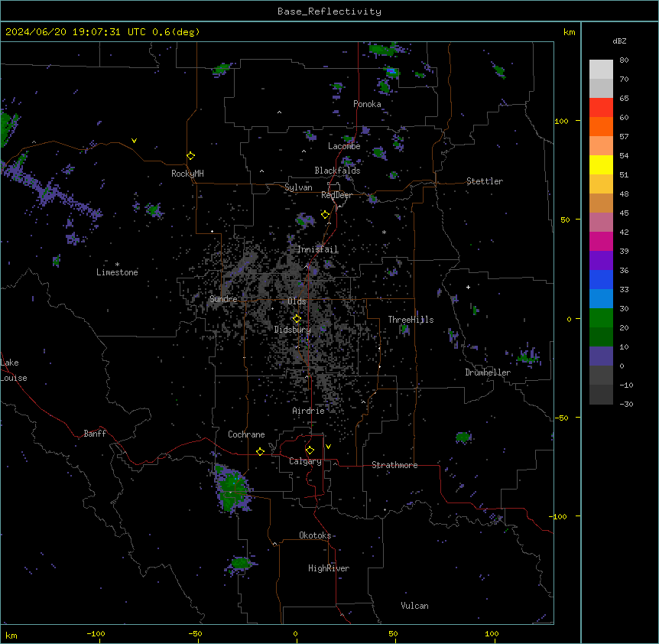Screen dimensions: 659x644
Task: Click the Limestone label
Action: pyautogui.click(x=117, y=272)
